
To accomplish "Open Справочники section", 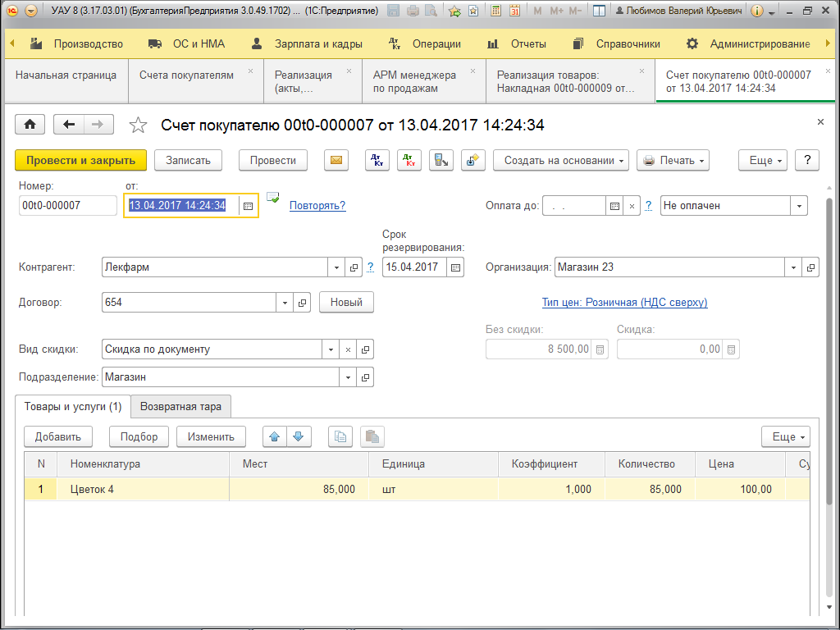I will click(616, 44).
